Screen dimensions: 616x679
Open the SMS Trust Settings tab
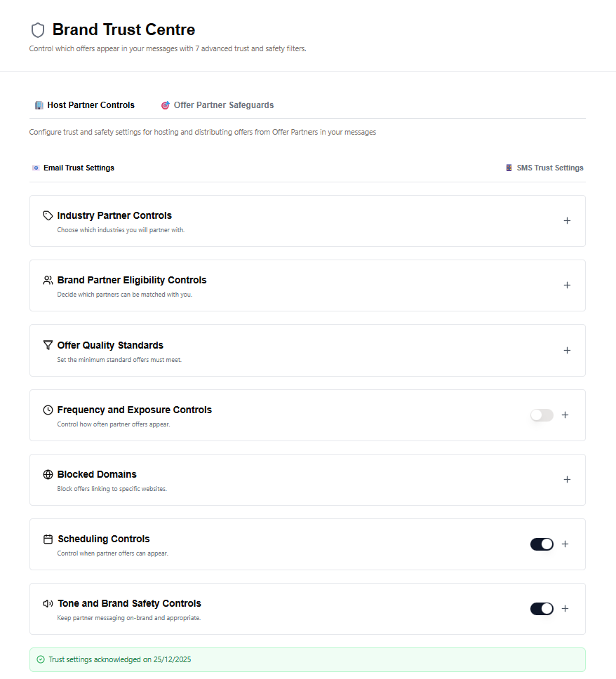point(545,168)
